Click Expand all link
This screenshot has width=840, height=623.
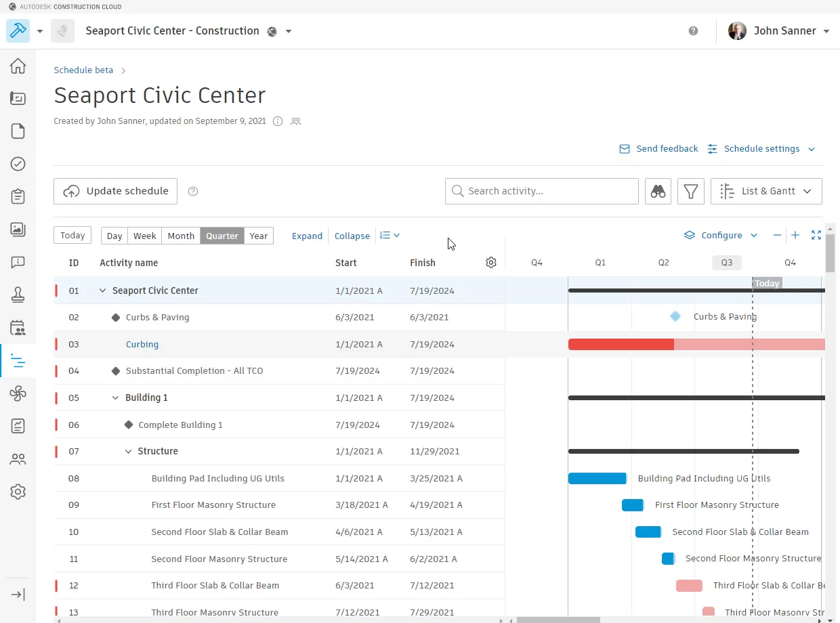point(307,236)
